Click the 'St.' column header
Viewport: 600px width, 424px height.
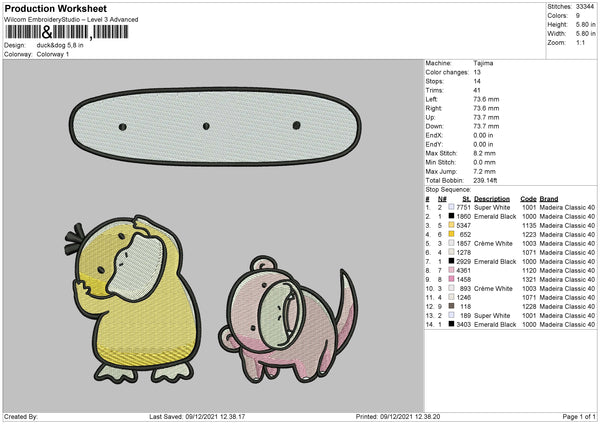click(x=466, y=199)
